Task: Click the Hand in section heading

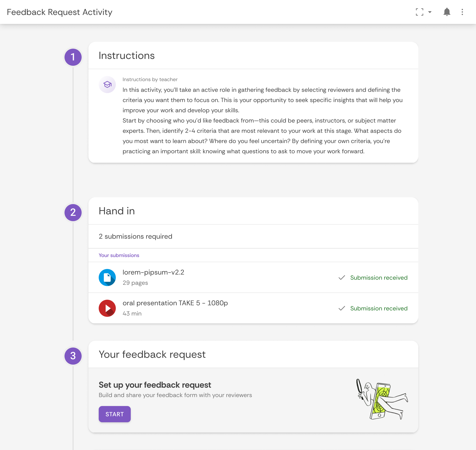Action: (x=117, y=211)
